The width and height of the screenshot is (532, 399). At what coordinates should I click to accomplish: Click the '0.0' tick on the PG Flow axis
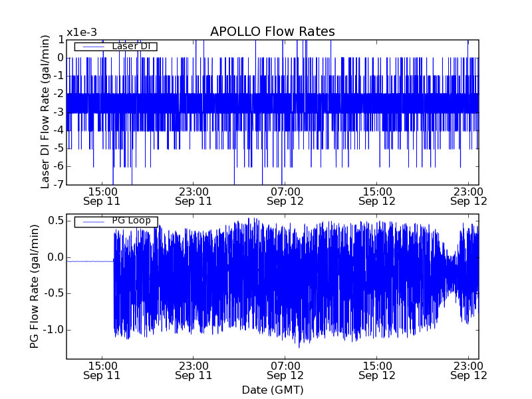coord(56,257)
